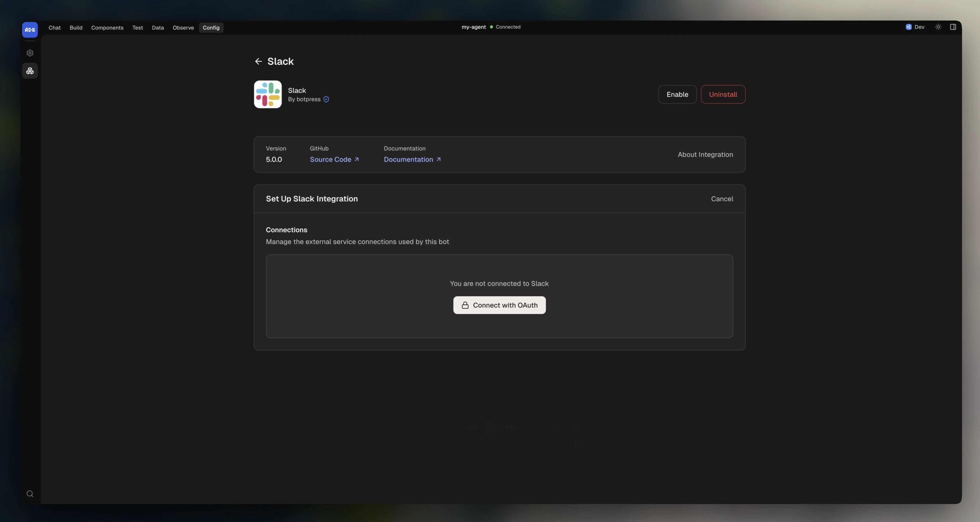Go back using arrow beside Slack heading
980x522 pixels.
(258, 61)
